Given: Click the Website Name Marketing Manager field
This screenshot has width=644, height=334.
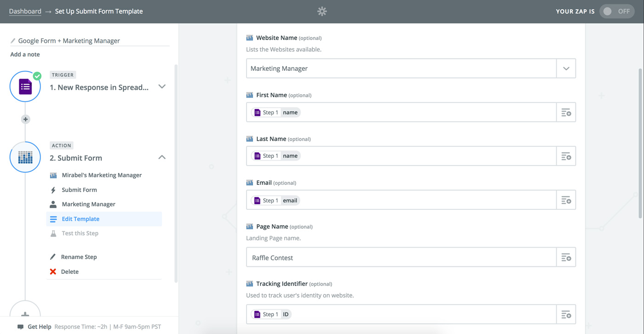Looking at the screenshot, I should pyautogui.click(x=402, y=69).
